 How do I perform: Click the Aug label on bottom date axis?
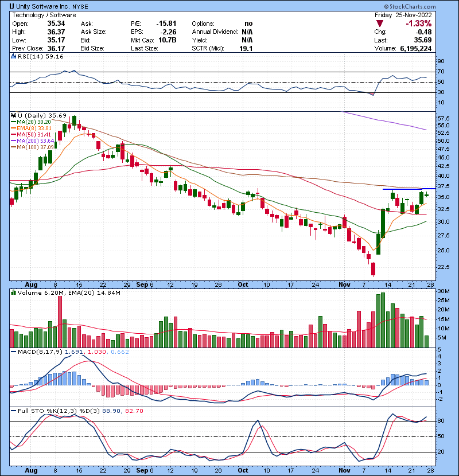31,470
